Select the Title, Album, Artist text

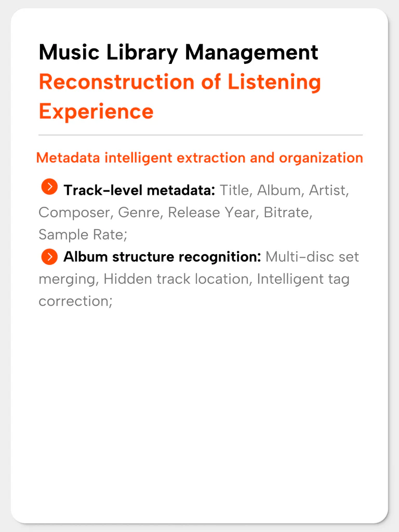point(284,190)
